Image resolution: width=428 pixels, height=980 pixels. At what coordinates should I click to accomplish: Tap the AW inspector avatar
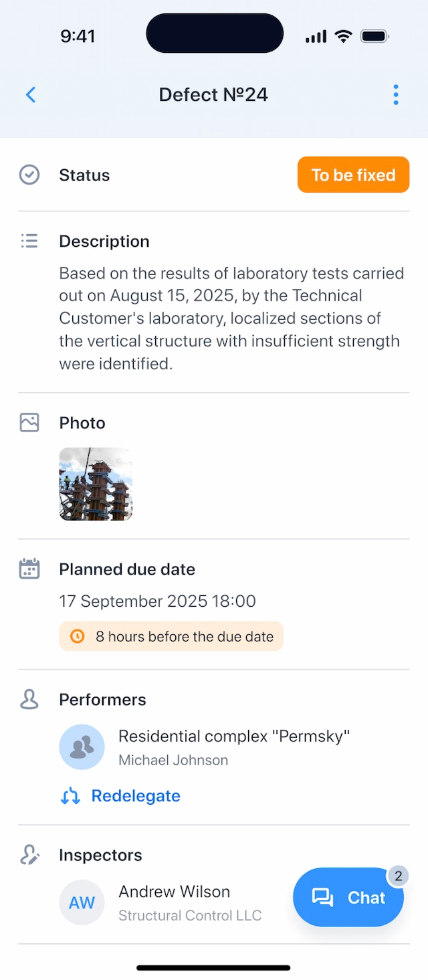coord(82,902)
